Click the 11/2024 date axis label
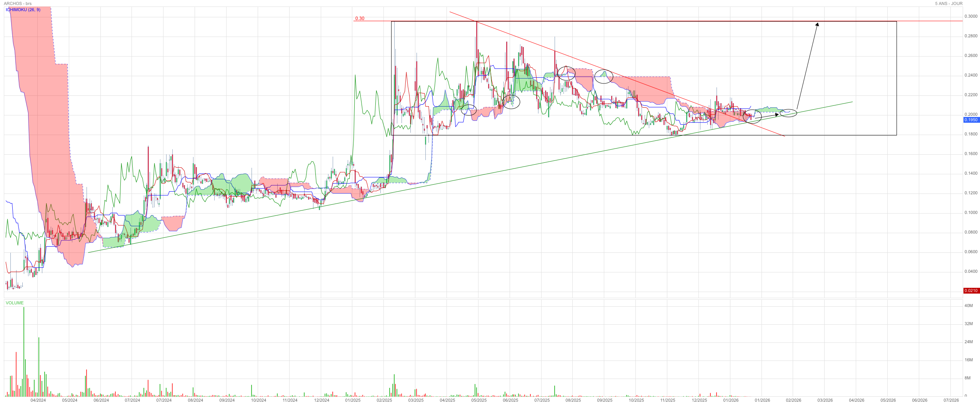The image size is (980, 404). (x=290, y=400)
